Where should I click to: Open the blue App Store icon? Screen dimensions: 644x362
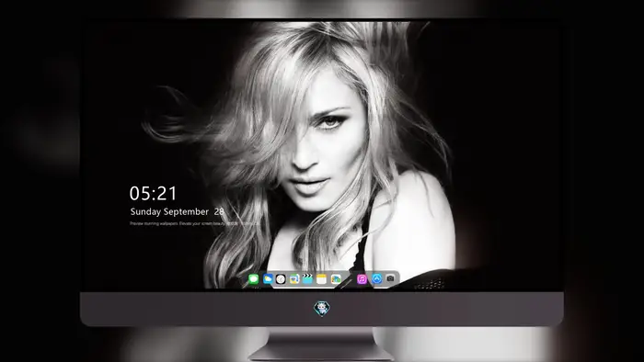[376, 279]
